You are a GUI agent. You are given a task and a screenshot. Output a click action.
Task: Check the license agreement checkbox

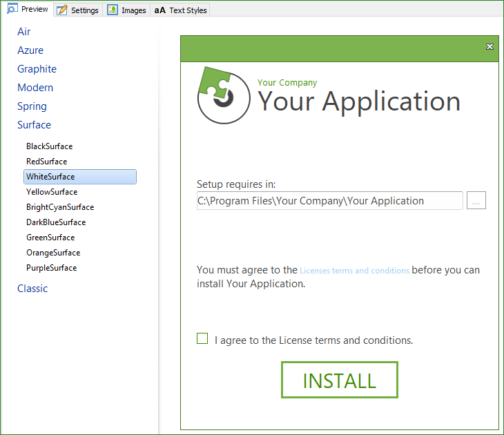tap(202, 338)
